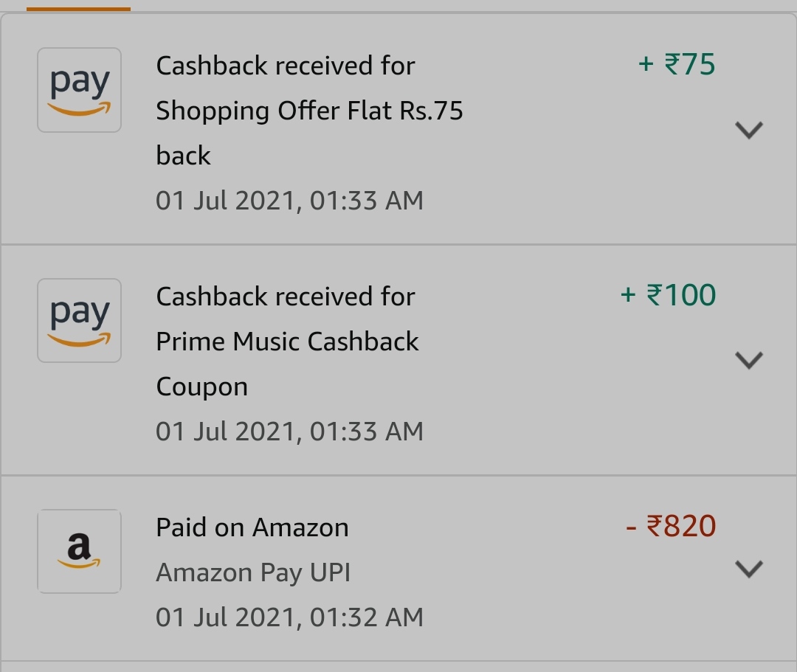The width and height of the screenshot is (797, 672).
Task: Click the - ₹820 debit amount
Action: 670,526
